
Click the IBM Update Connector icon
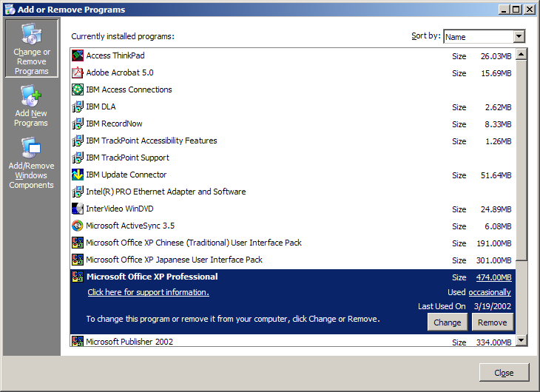point(78,175)
